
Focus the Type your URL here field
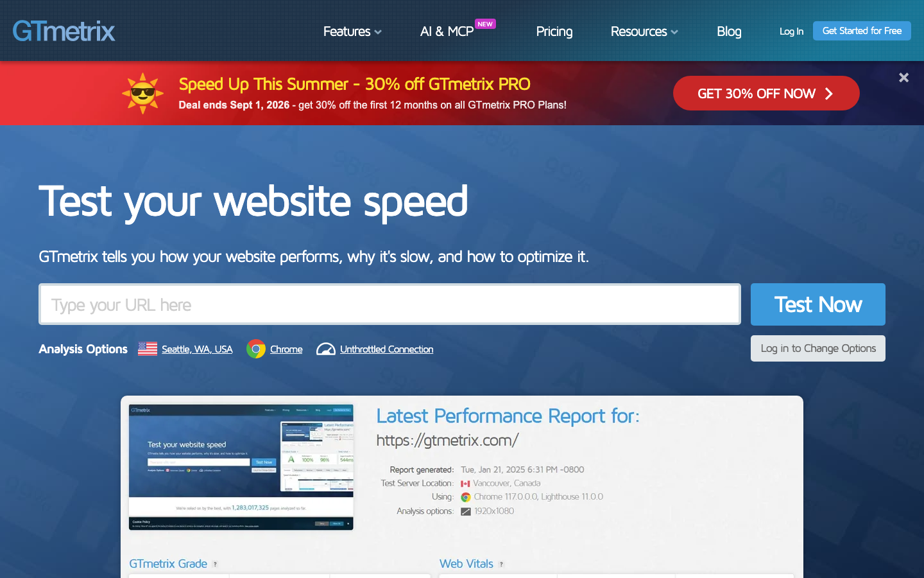[x=389, y=304]
